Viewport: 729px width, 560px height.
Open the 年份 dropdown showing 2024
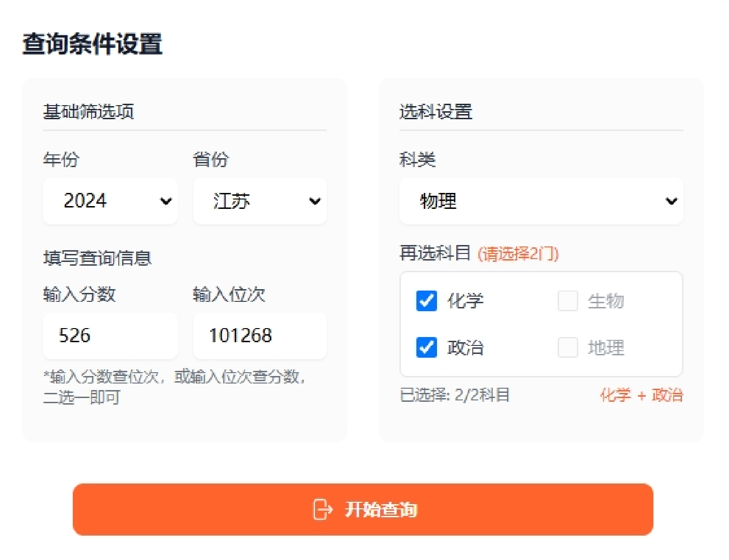(x=110, y=201)
